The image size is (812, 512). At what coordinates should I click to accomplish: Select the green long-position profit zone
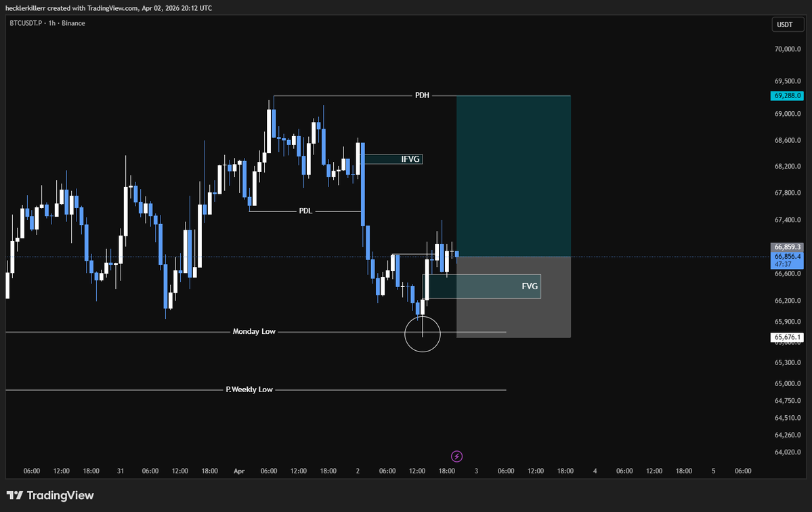click(513, 176)
